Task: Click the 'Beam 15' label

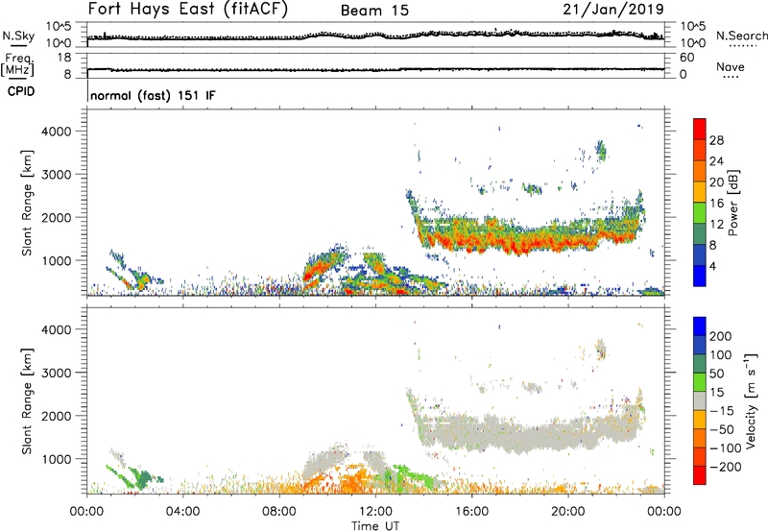Action: [374, 11]
